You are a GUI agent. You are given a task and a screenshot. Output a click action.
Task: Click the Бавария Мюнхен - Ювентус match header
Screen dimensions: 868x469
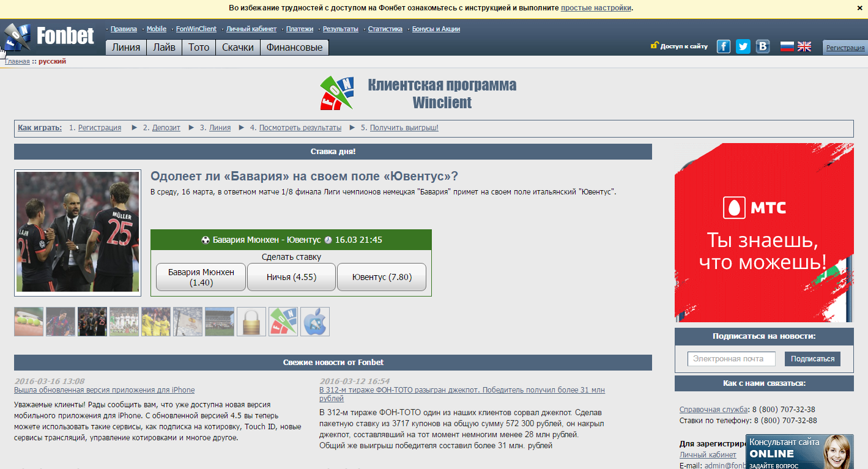coord(291,240)
